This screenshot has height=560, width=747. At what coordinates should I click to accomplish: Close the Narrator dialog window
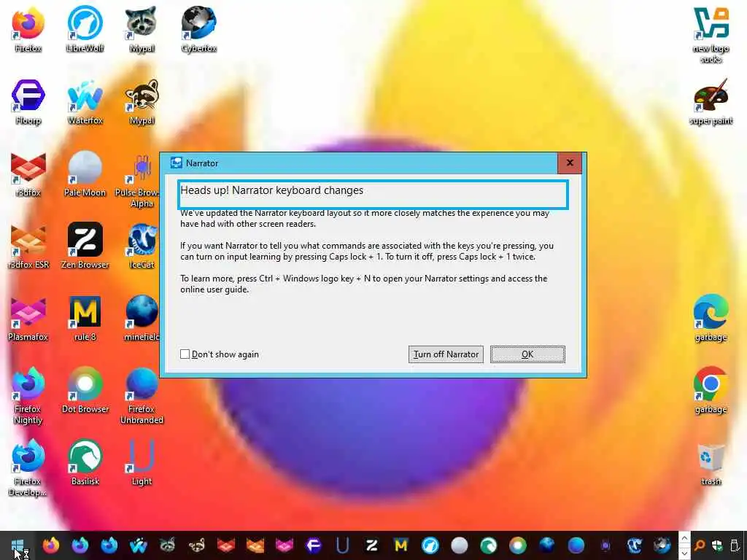(x=570, y=163)
